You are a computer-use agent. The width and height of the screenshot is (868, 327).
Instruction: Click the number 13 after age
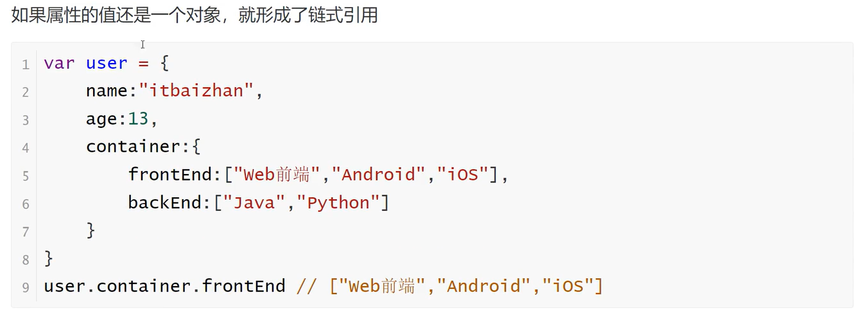tap(138, 119)
